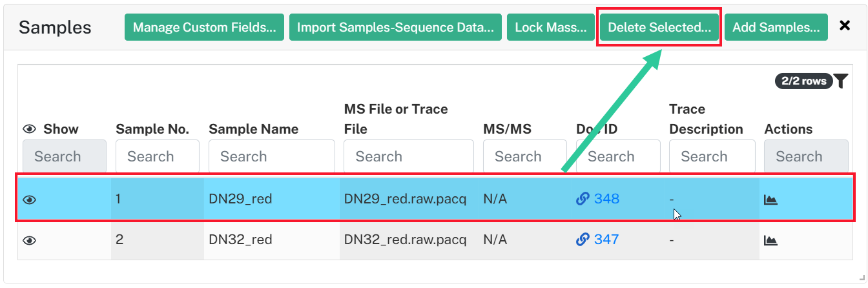Screen dimensions: 868x288
Task: Open the Lock Mass settings
Action: (551, 27)
